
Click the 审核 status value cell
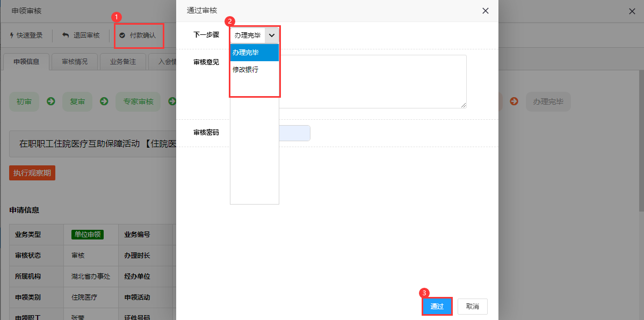(91, 256)
